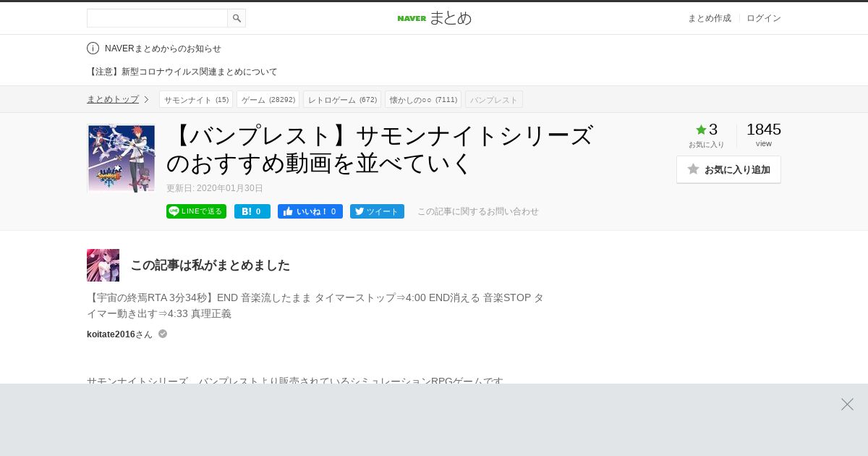Open 新型コロナウイルス関連まとめ notice
The image size is (868, 456).
pyautogui.click(x=182, y=72)
